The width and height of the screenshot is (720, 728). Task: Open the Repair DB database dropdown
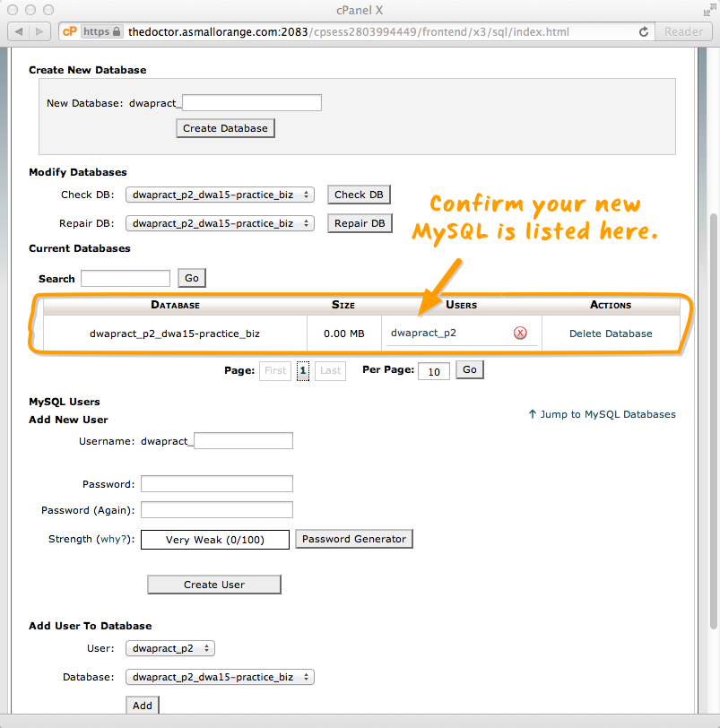click(220, 223)
